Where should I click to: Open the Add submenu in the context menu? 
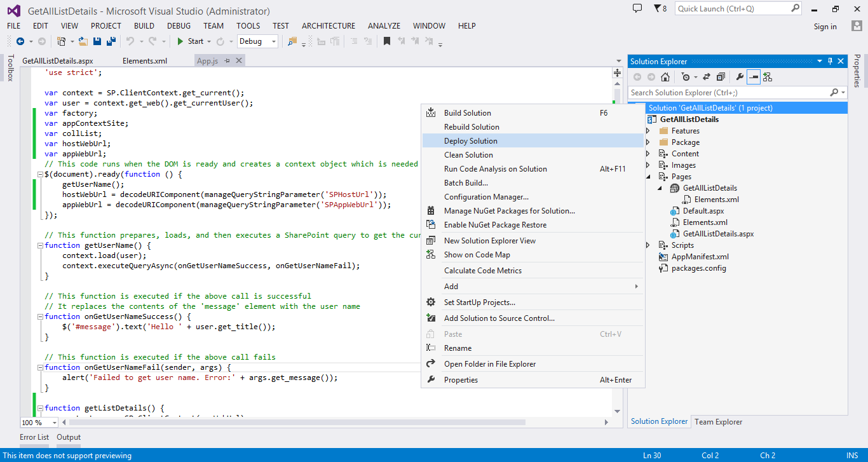coord(534,287)
